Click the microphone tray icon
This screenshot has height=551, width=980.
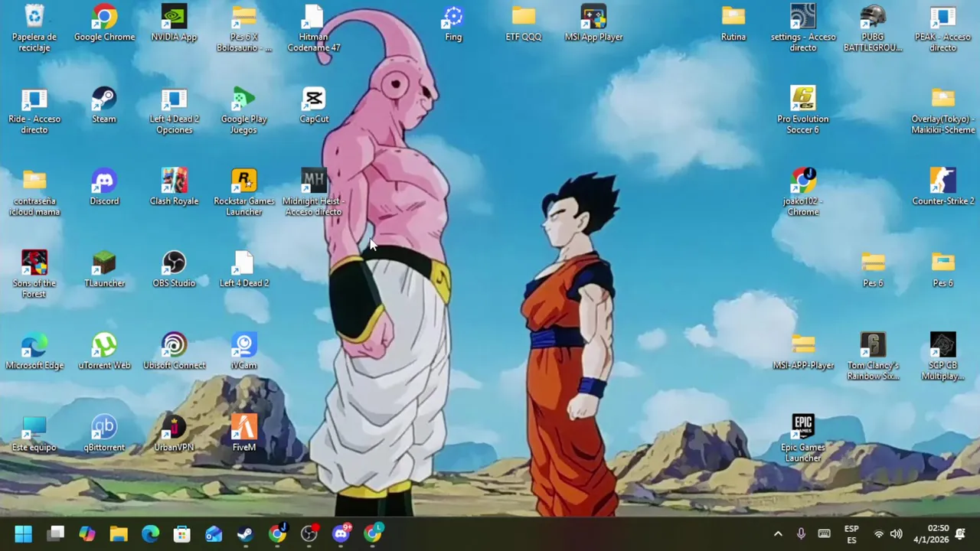pyautogui.click(x=801, y=534)
